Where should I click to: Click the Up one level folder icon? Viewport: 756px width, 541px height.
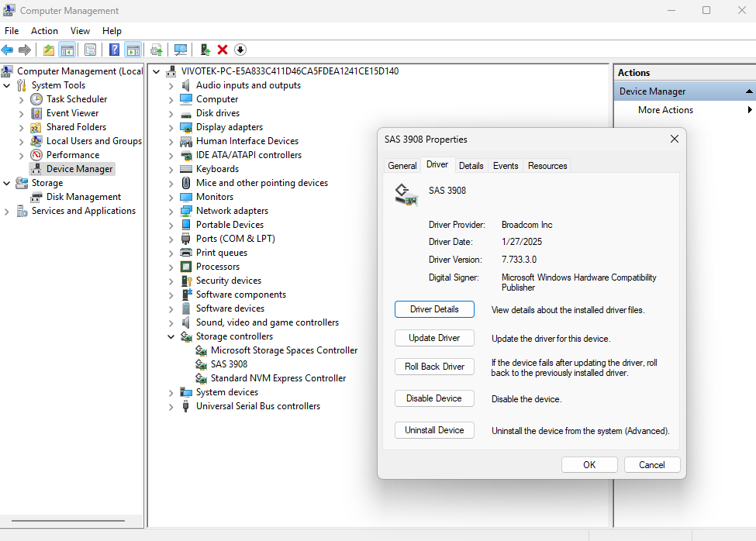point(49,50)
